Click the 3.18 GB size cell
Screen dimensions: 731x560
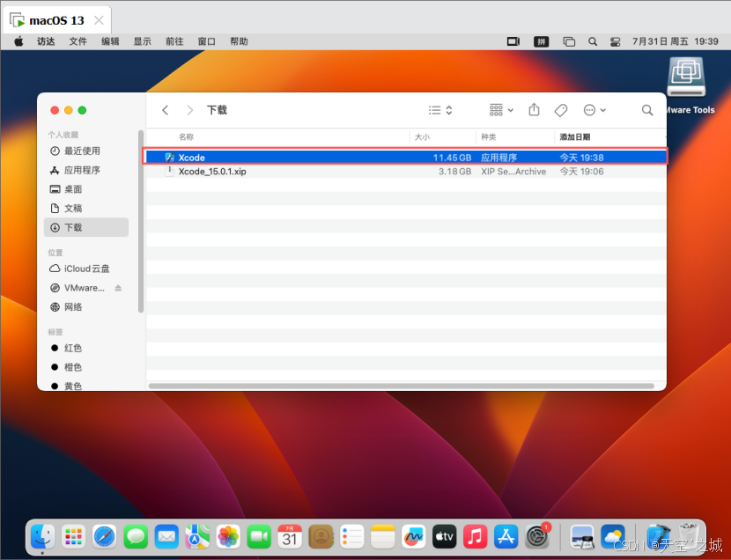pos(454,172)
